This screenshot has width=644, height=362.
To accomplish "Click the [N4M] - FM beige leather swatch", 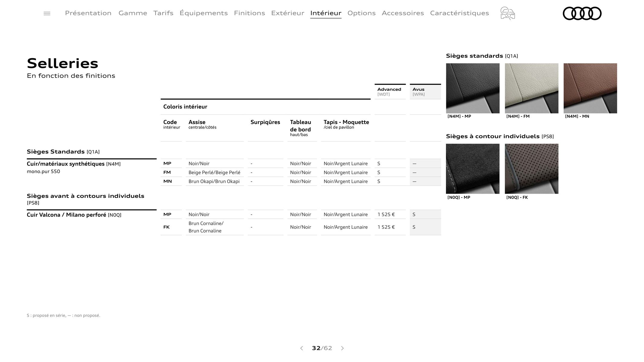I will (532, 88).
